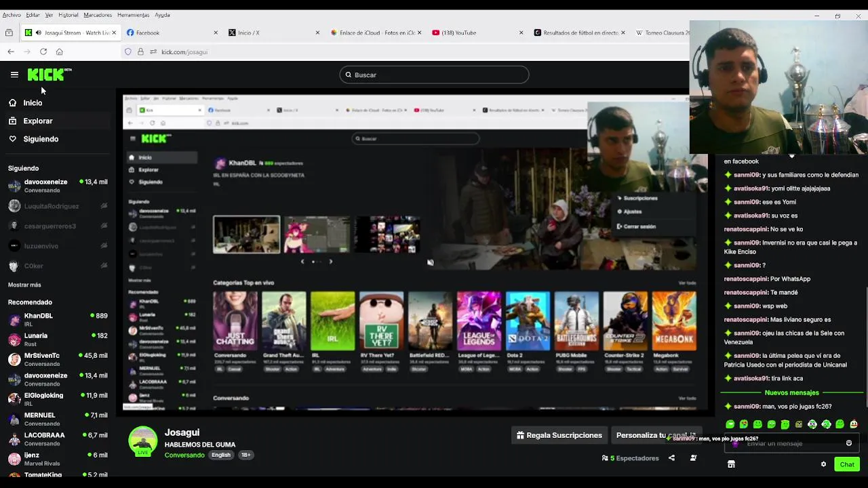Screen dimensions: 868x488
Task: Open the Conversando category link under Josagui
Action: tap(184, 455)
